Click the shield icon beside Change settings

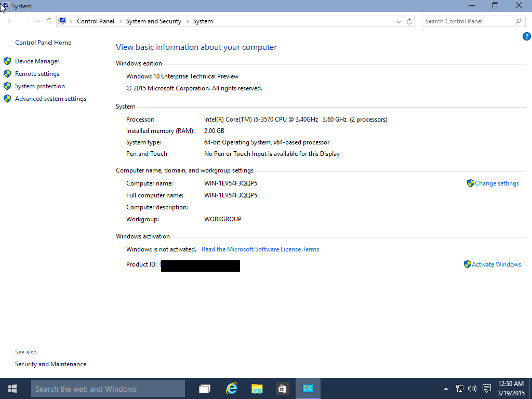point(470,183)
